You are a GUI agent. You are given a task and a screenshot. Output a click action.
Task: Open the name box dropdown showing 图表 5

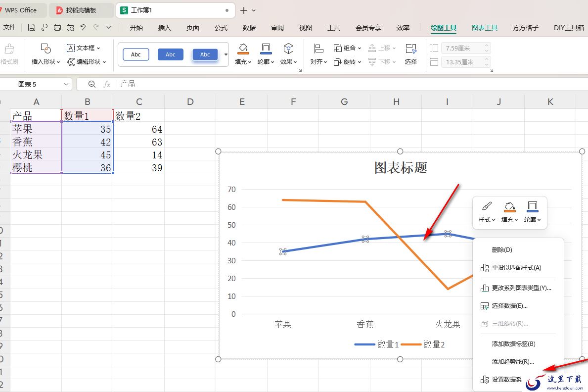pyautogui.click(x=66, y=84)
